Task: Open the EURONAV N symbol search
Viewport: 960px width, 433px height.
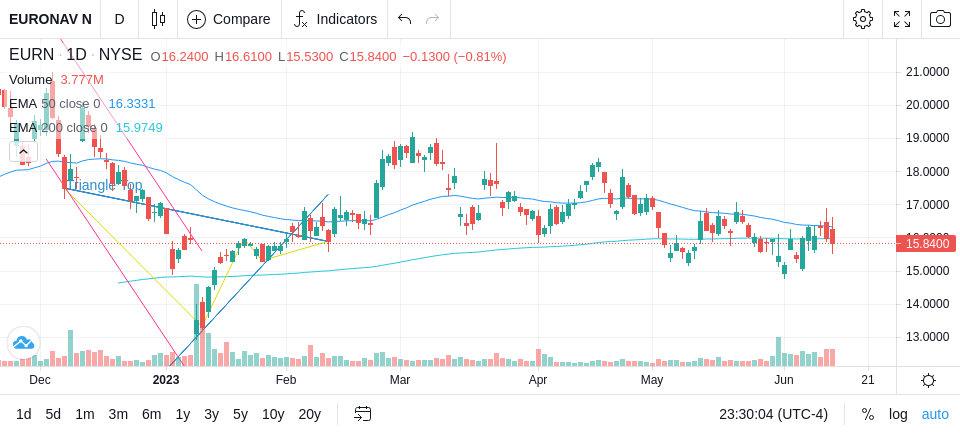Action: click(x=50, y=19)
